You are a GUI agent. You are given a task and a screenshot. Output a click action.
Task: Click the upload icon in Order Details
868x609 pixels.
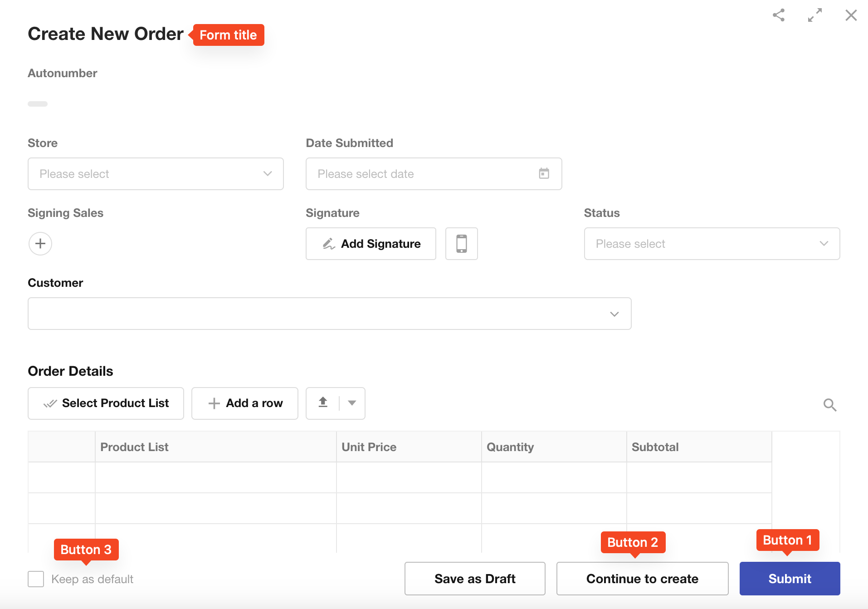pyautogui.click(x=323, y=403)
